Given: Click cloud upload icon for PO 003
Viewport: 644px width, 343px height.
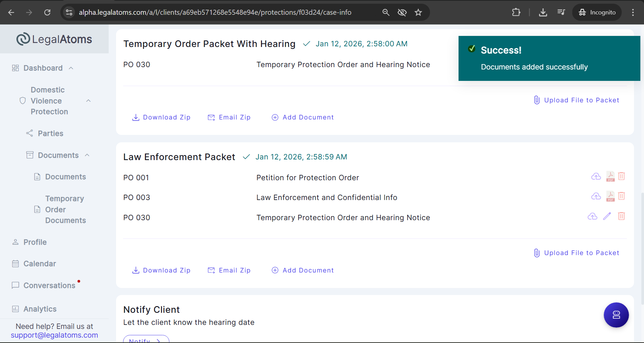Looking at the screenshot, I should (596, 196).
